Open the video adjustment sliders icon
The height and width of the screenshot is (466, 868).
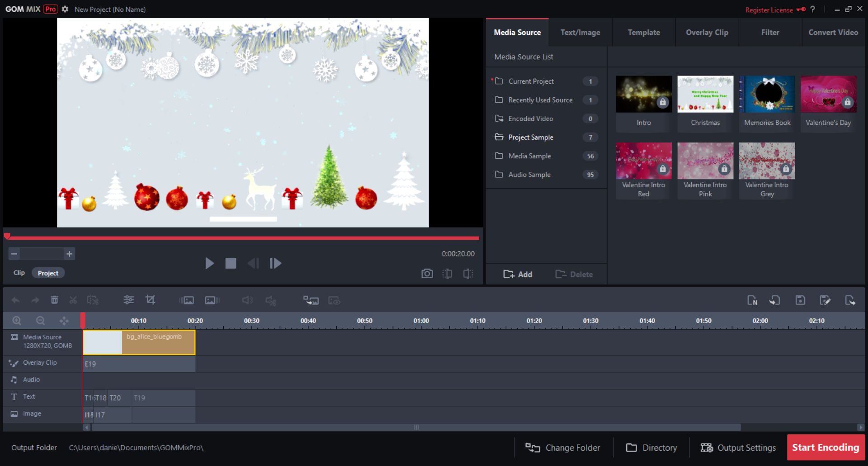pyautogui.click(x=128, y=300)
